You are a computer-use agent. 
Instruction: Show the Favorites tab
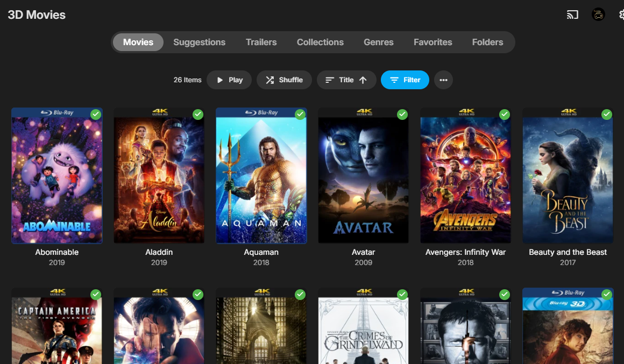[x=433, y=42]
